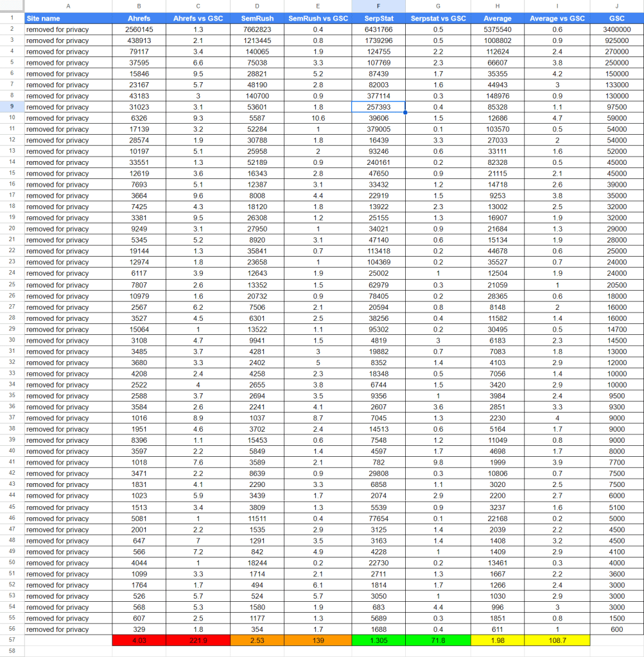The height and width of the screenshot is (657, 644).
Task: Click the active cell containing 257393
Action: tap(378, 107)
